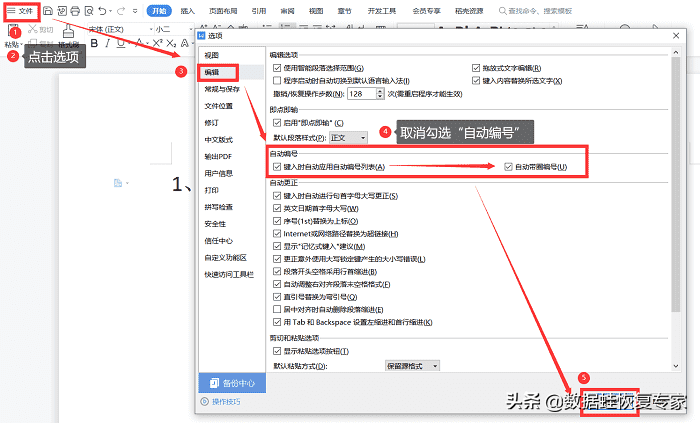Toggle Bold formatting (B)
700x423 pixels.
point(94,43)
